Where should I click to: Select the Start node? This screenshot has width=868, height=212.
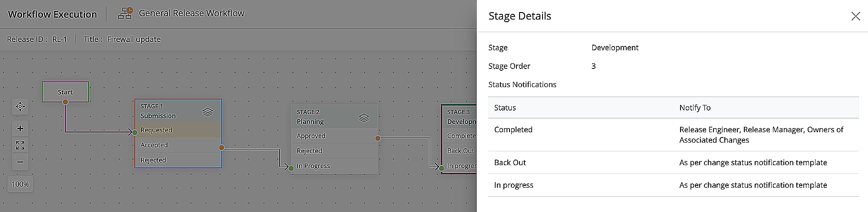click(66, 92)
